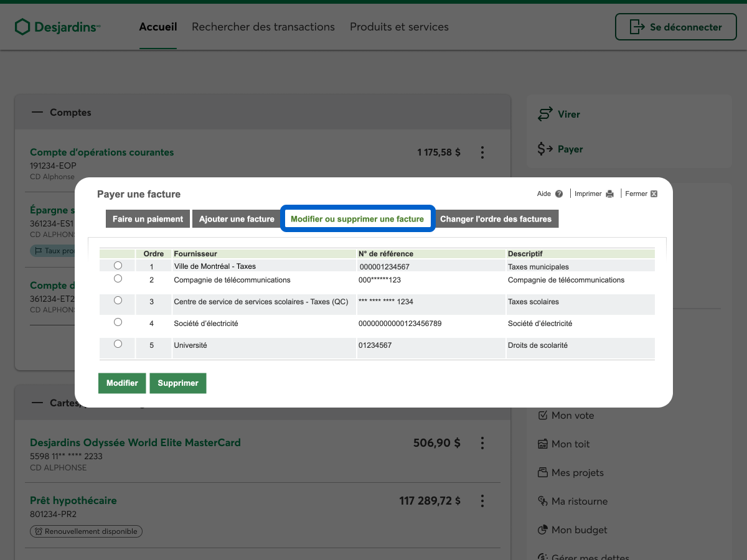Click the Payer dollar arrow icon
The width and height of the screenshot is (747, 560).
545,149
